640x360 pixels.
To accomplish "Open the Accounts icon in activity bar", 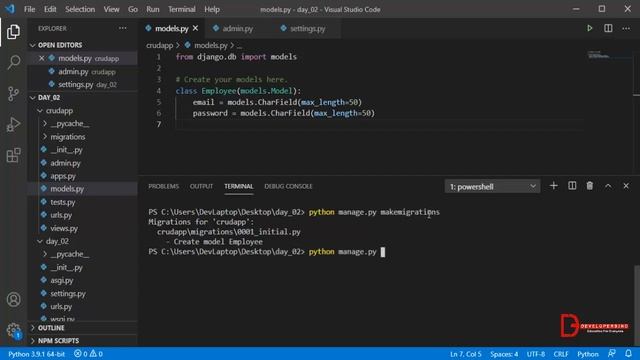I will click(13, 300).
